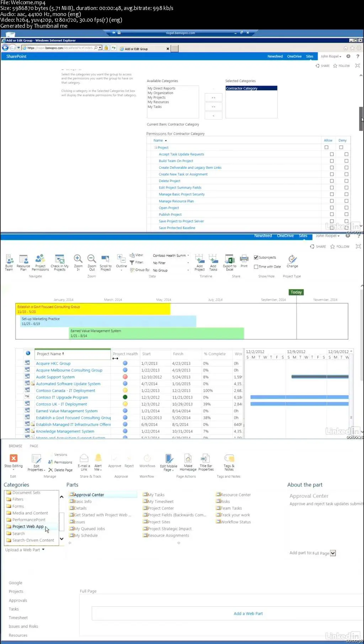Image resolution: width=364 pixels, height=644 pixels.
Task: Click the Edit Mobile Page icon
Action: tap(169, 459)
